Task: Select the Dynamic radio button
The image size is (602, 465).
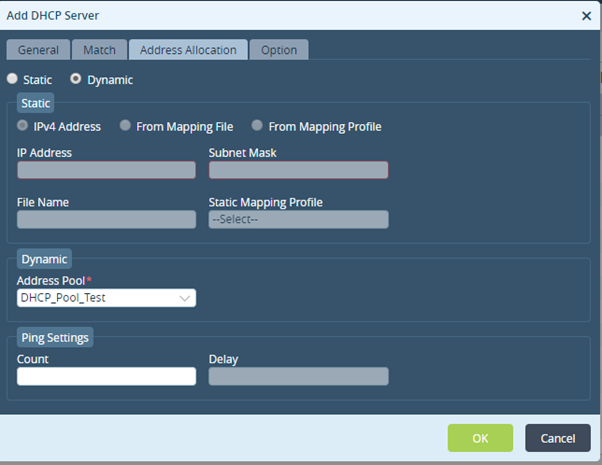Action: pyautogui.click(x=76, y=79)
